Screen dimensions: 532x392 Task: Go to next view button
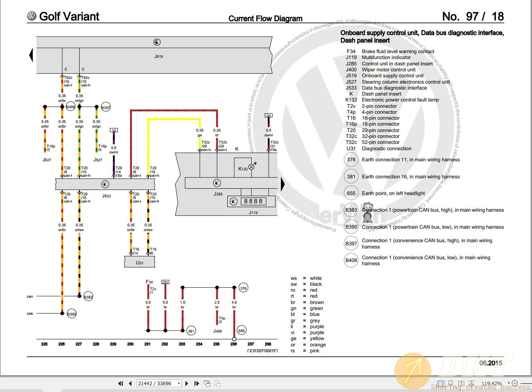point(217,383)
